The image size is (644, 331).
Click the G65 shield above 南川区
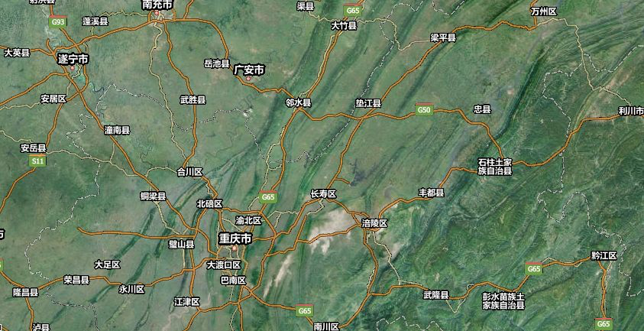pos(305,310)
